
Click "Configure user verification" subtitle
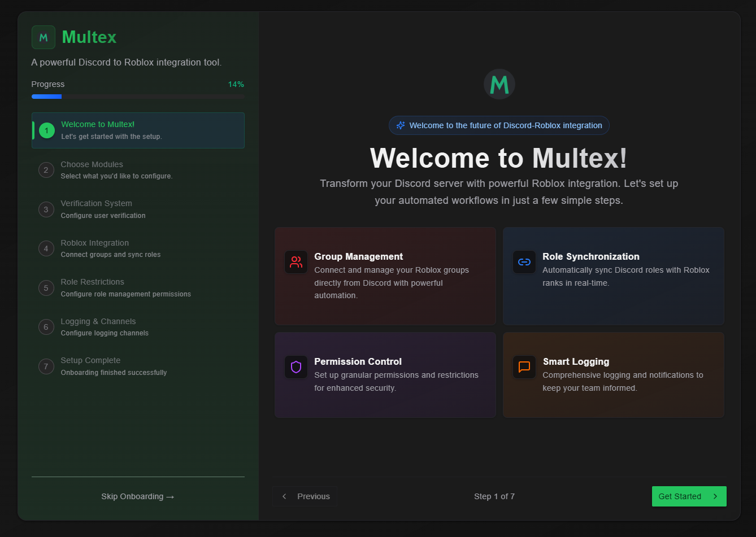point(103,216)
